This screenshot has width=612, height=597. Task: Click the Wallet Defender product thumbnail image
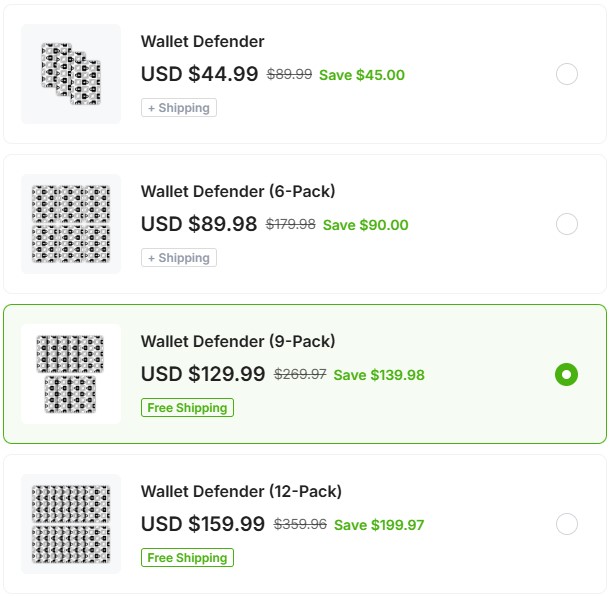71,74
